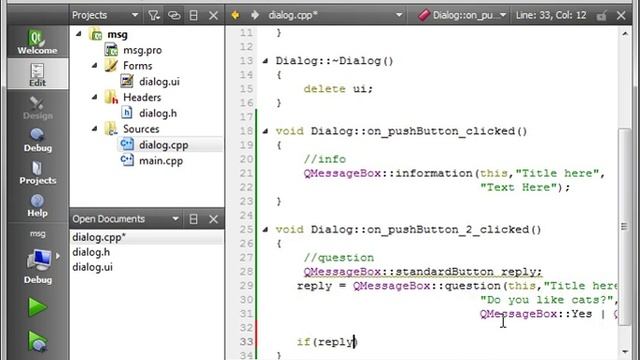Open the Design mode
Image resolution: width=640 pixels, height=360 pixels.
pyautogui.click(x=37, y=107)
